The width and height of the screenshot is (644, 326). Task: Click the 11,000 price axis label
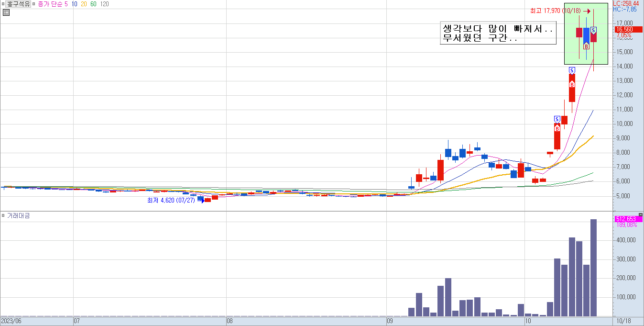tap(624, 109)
